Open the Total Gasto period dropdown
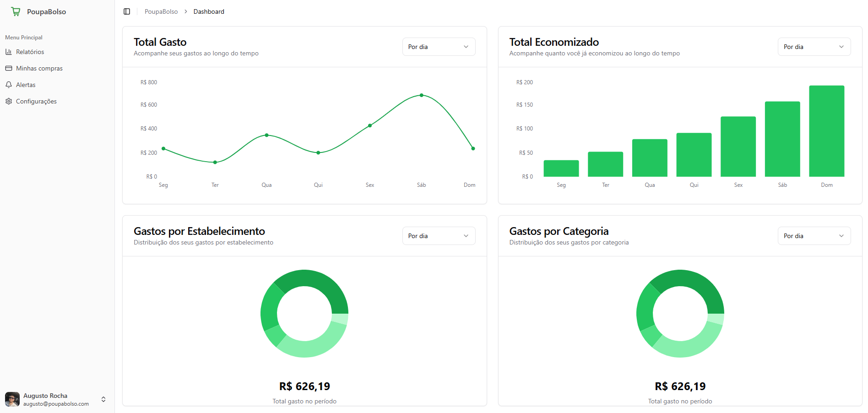The image size is (868, 413). (439, 47)
